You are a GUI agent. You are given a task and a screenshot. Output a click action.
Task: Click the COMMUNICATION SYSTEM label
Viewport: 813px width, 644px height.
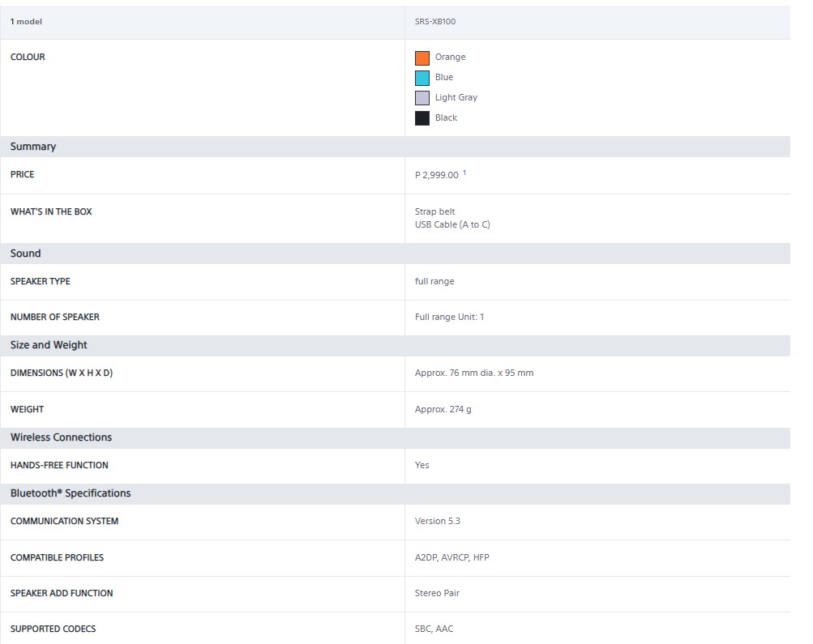(64, 521)
